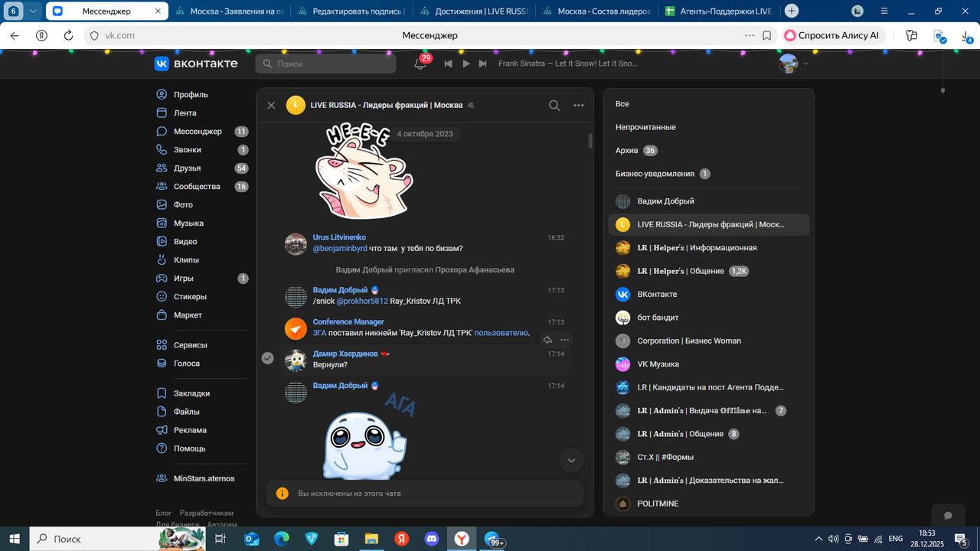Click the Файлы folder icon
Screen dimensions: 980x551
click(x=162, y=412)
